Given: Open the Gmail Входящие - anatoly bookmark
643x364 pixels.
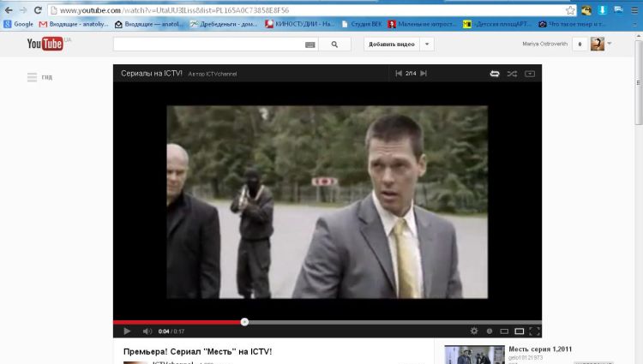Looking at the screenshot, I should pyautogui.click(x=74, y=24).
